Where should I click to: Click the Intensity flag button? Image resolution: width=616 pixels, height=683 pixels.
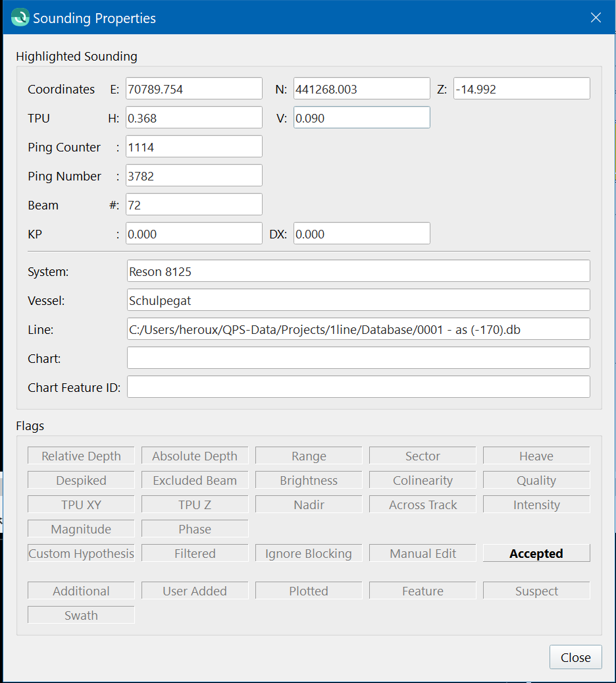click(536, 505)
